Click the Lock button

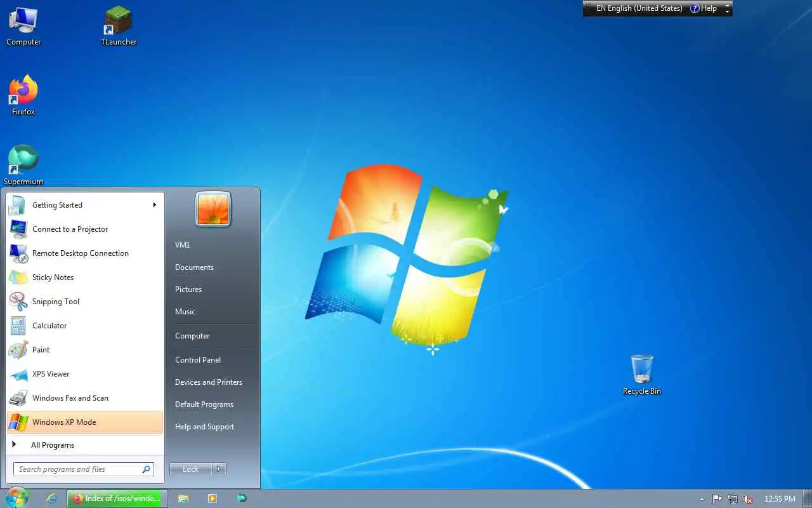191,469
